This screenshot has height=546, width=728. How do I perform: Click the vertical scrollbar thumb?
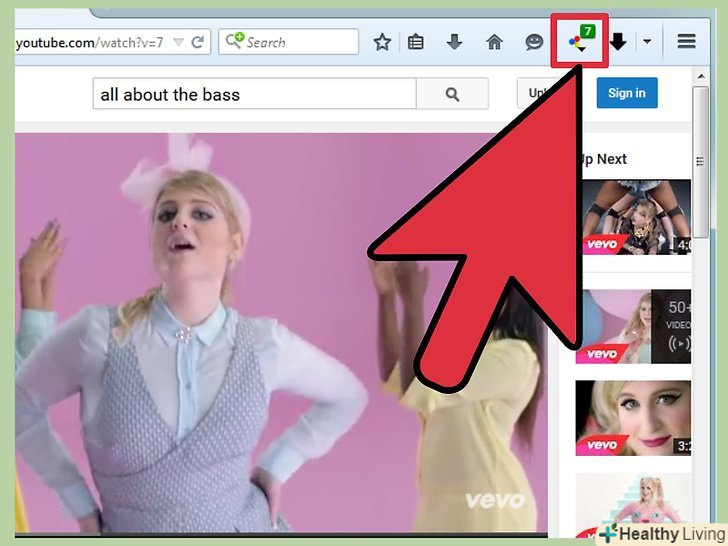(701, 162)
